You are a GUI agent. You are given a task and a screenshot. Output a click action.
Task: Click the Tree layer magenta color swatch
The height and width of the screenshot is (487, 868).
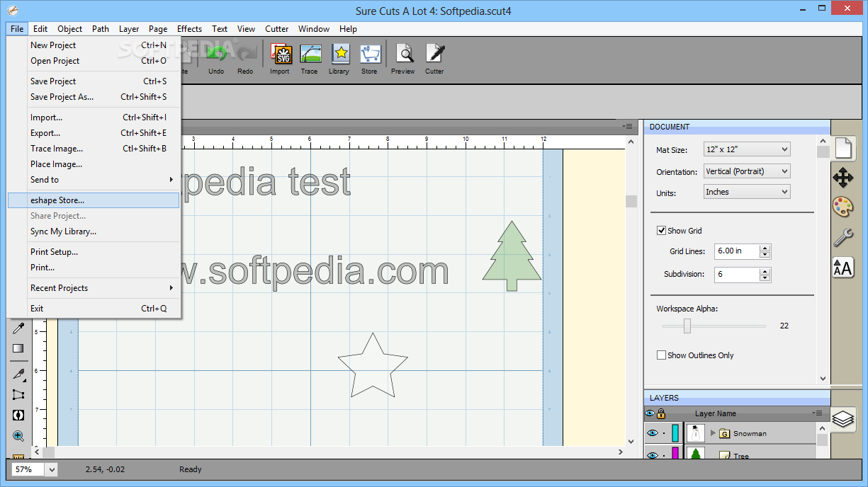pos(675,454)
